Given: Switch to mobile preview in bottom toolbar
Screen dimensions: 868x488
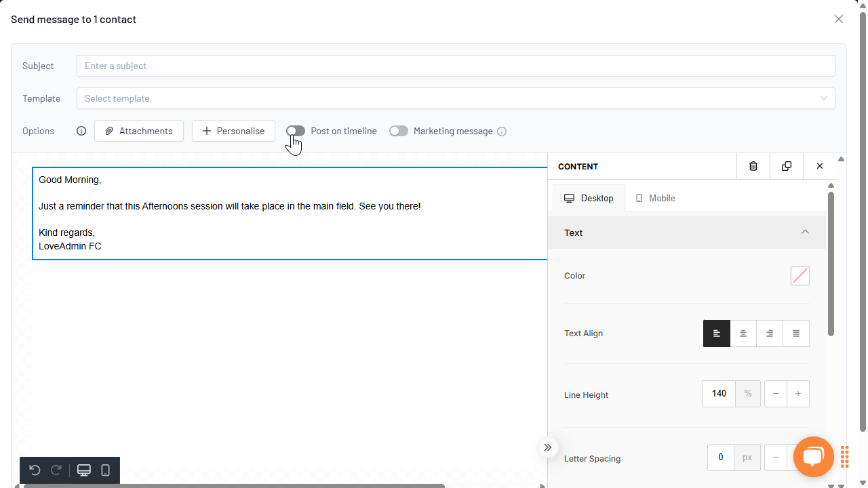Looking at the screenshot, I should point(106,470).
